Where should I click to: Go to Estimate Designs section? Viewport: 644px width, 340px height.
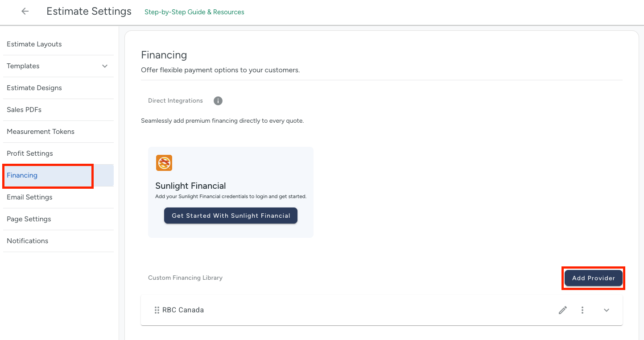pos(34,88)
